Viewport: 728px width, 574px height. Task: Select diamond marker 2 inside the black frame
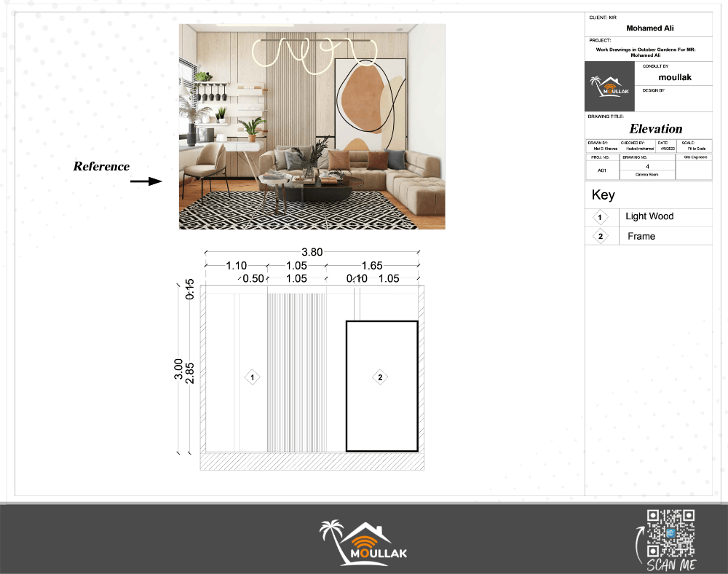click(379, 377)
